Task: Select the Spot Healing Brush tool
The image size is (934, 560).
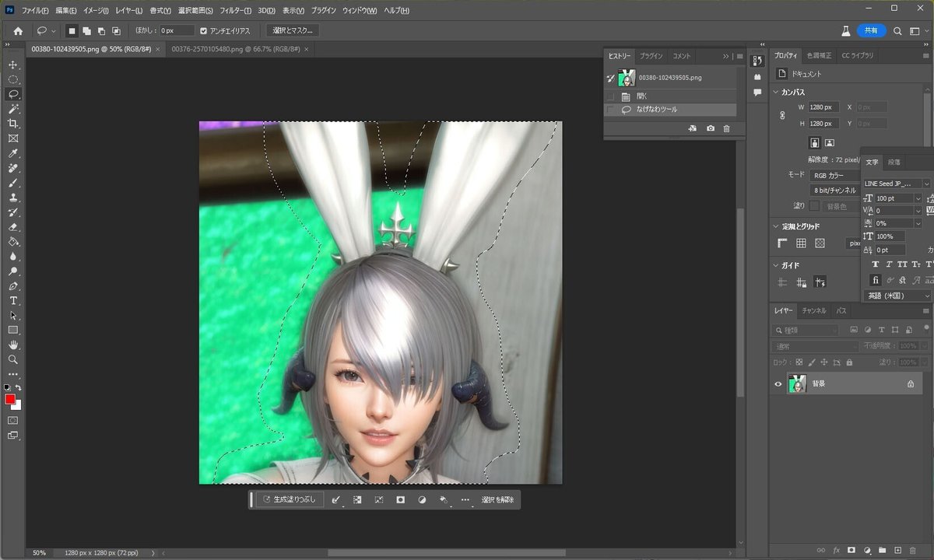Action: point(13,168)
